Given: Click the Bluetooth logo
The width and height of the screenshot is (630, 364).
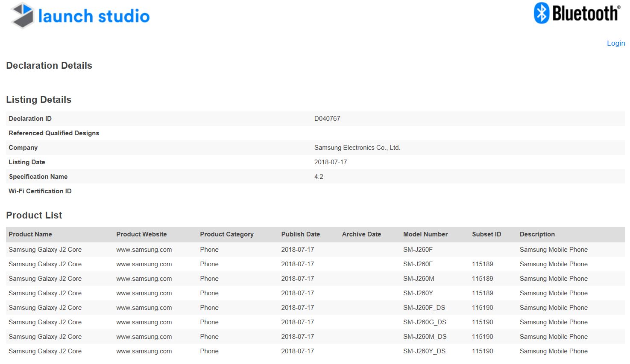Looking at the screenshot, I should tap(577, 13).
